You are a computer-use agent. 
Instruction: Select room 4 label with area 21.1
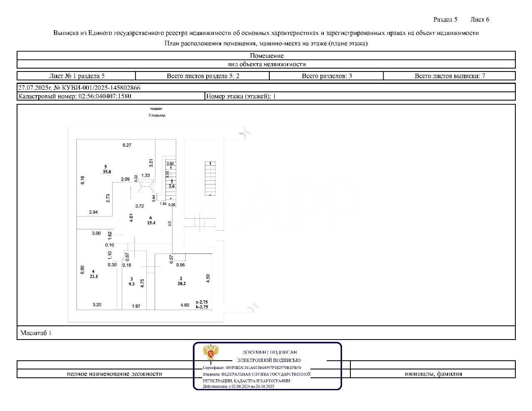[93, 274]
